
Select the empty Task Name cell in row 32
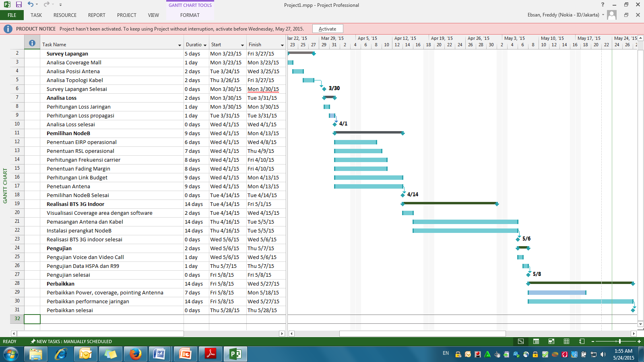pos(112,319)
